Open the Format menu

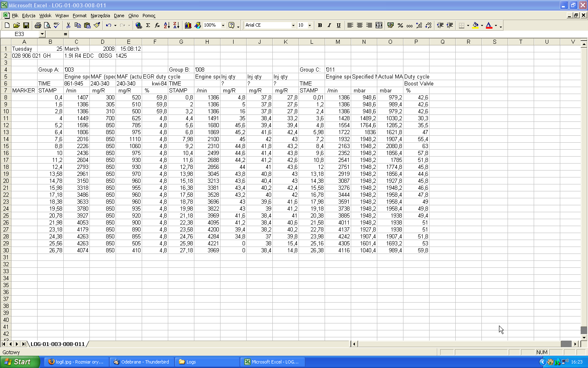[x=80, y=16]
